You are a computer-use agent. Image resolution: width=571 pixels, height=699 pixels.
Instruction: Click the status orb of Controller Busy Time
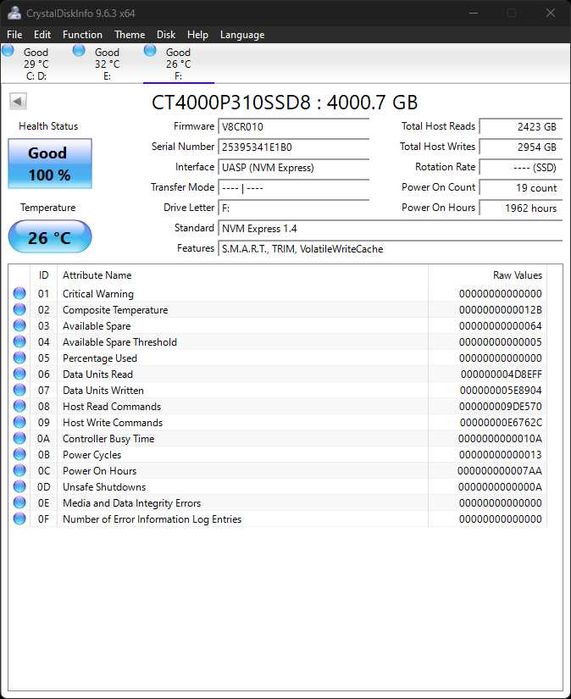[x=20, y=438]
